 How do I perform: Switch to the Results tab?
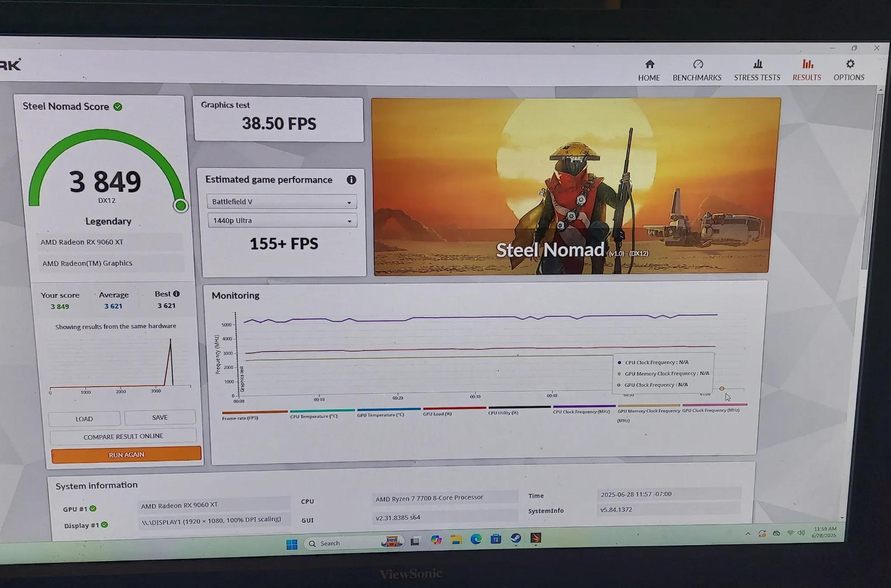807,70
